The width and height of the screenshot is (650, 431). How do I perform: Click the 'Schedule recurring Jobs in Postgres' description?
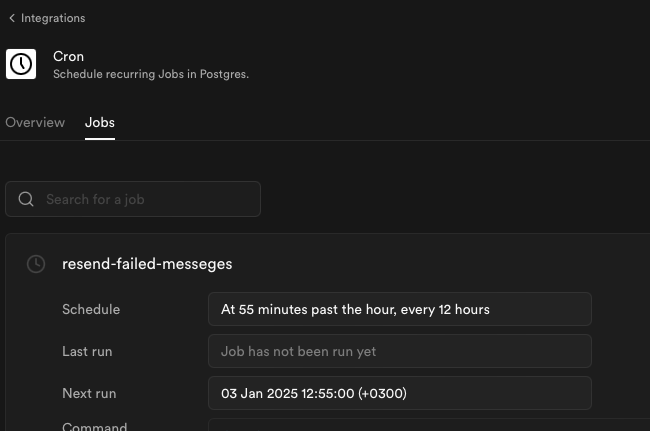coord(151,74)
